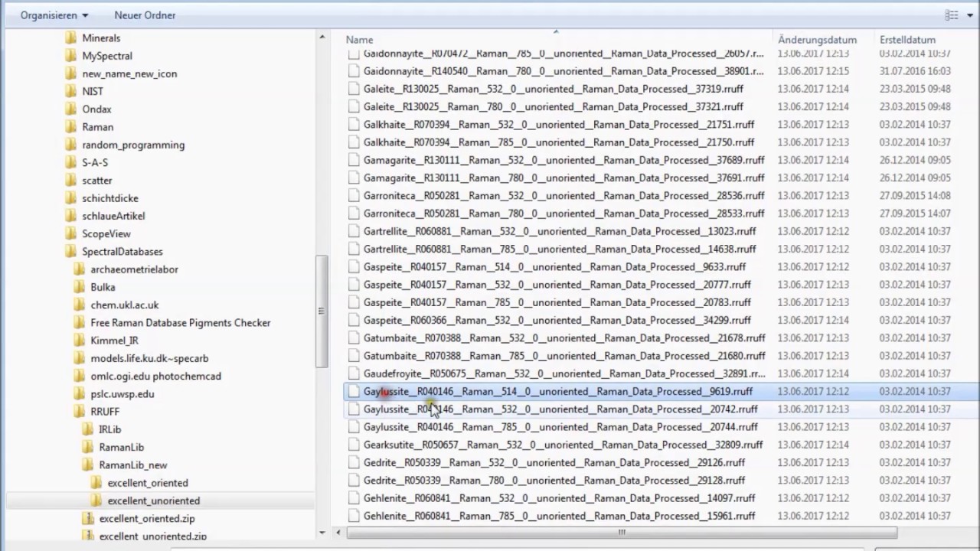Select Gaylussite R040146 Raman 514 file 9619
This screenshot has width=980, height=551.
tap(557, 391)
